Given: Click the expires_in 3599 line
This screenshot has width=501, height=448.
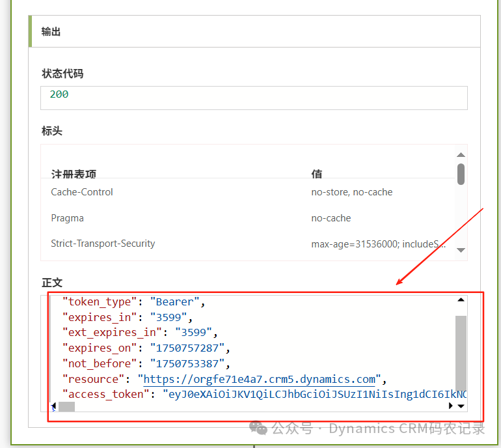Looking at the screenshot, I should pos(127,317).
